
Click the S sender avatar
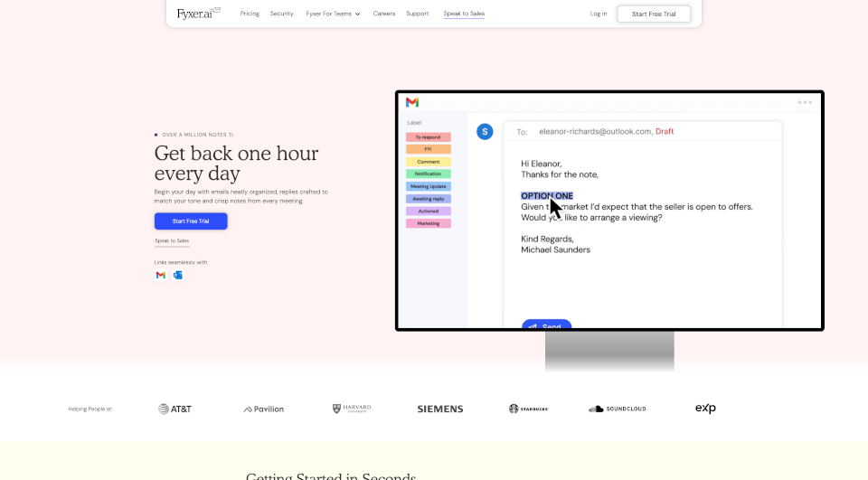485,132
